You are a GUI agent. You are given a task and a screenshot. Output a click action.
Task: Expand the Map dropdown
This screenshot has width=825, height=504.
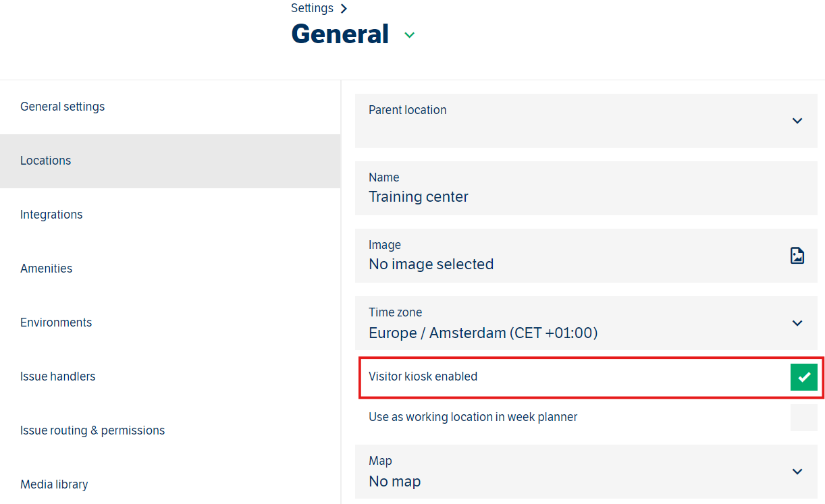point(797,472)
